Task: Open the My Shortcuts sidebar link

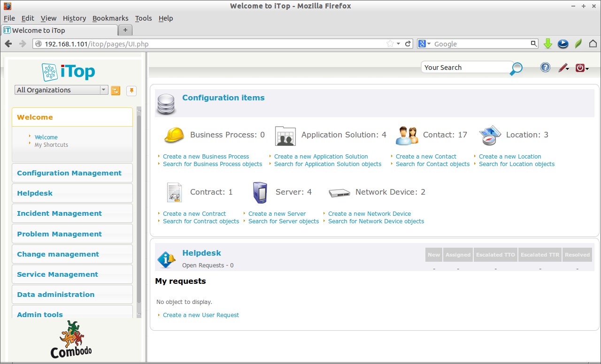Action: (51, 145)
